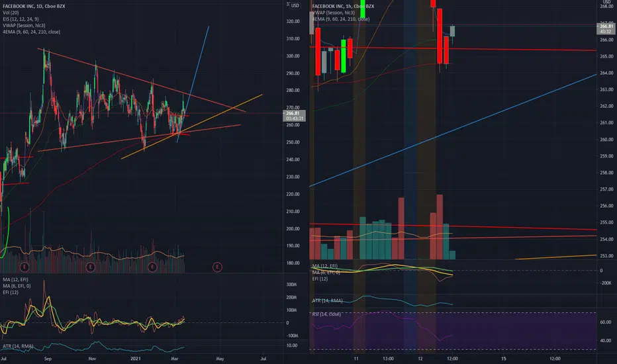The image size is (617, 364).
Task: Click the May label on the time axis
Action: click(x=220, y=359)
